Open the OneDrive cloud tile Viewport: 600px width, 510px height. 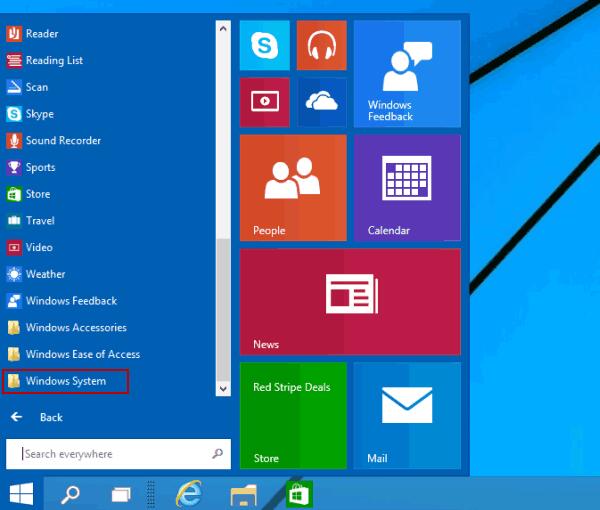321,102
